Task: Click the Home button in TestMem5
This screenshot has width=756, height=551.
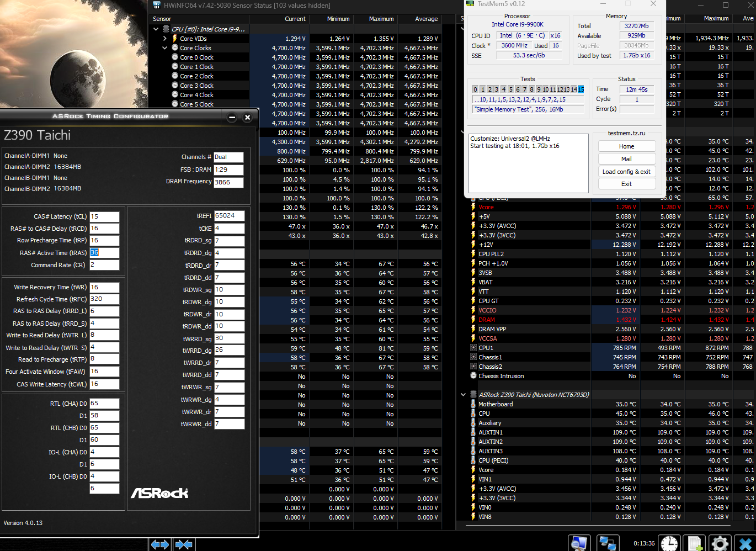Action: 627,146
